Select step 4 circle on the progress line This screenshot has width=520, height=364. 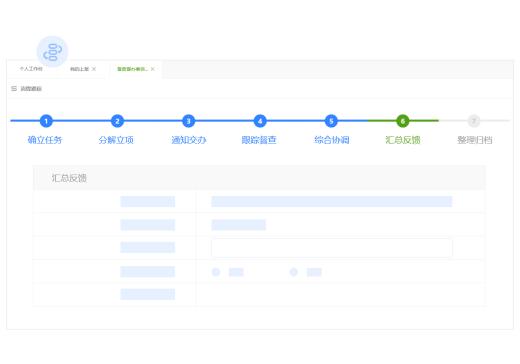tap(260, 121)
